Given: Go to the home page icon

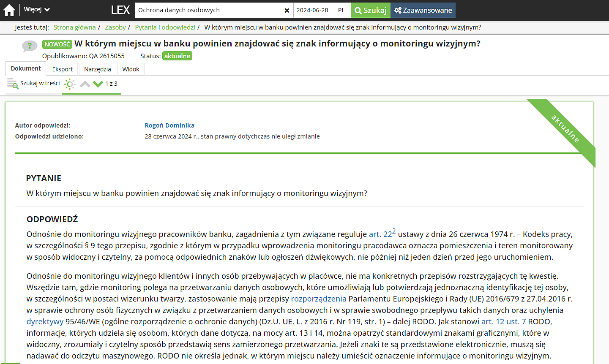Looking at the screenshot, I should coord(9,10).
